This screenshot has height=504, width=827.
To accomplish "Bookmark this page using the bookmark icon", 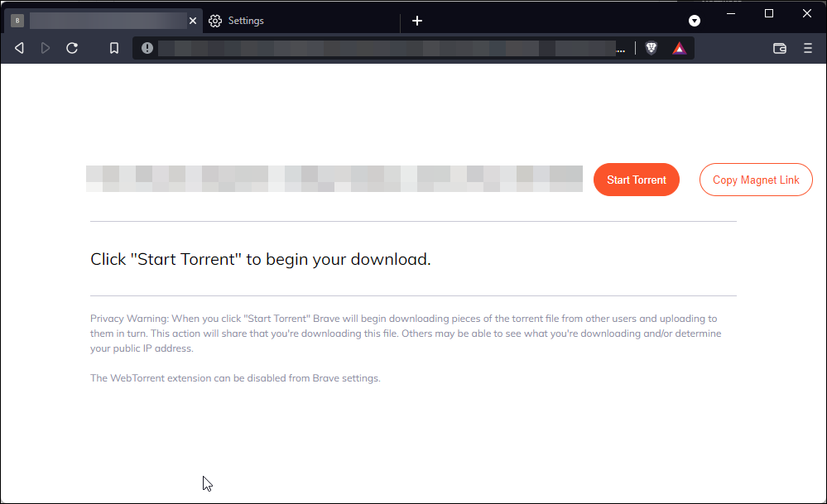I will pos(114,48).
